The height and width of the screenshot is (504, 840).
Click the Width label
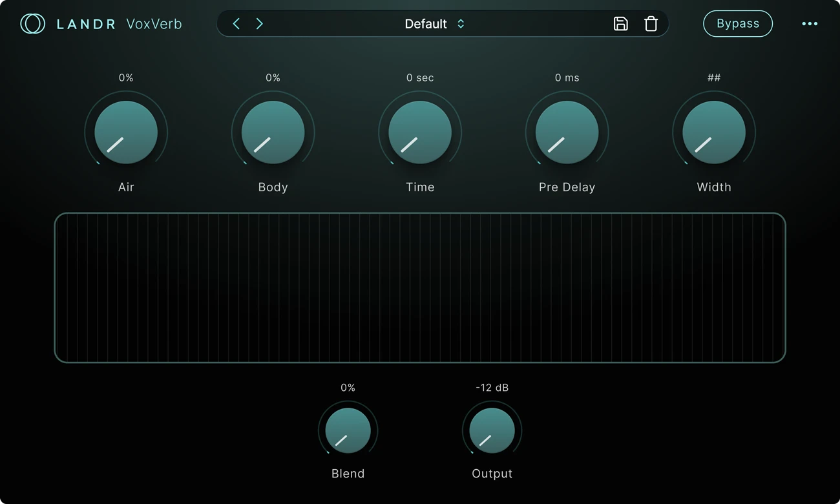pyautogui.click(x=714, y=187)
